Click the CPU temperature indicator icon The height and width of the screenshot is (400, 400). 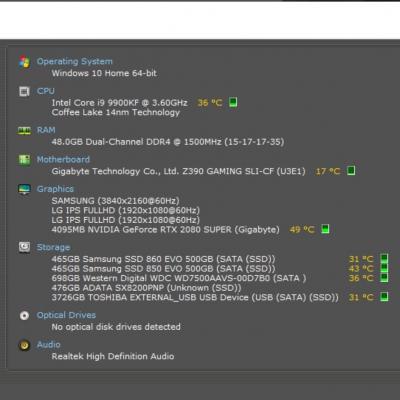(x=233, y=102)
